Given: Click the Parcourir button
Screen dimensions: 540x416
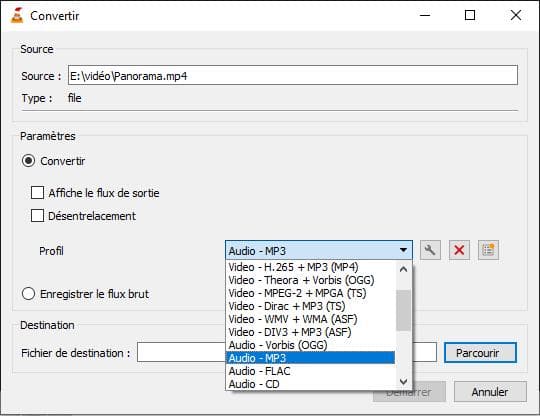Looking at the screenshot, I should click(x=480, y=353).
